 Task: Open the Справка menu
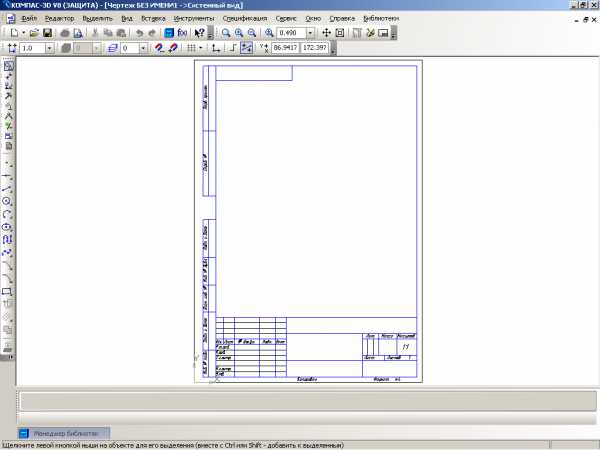click(x=342, y=18)
